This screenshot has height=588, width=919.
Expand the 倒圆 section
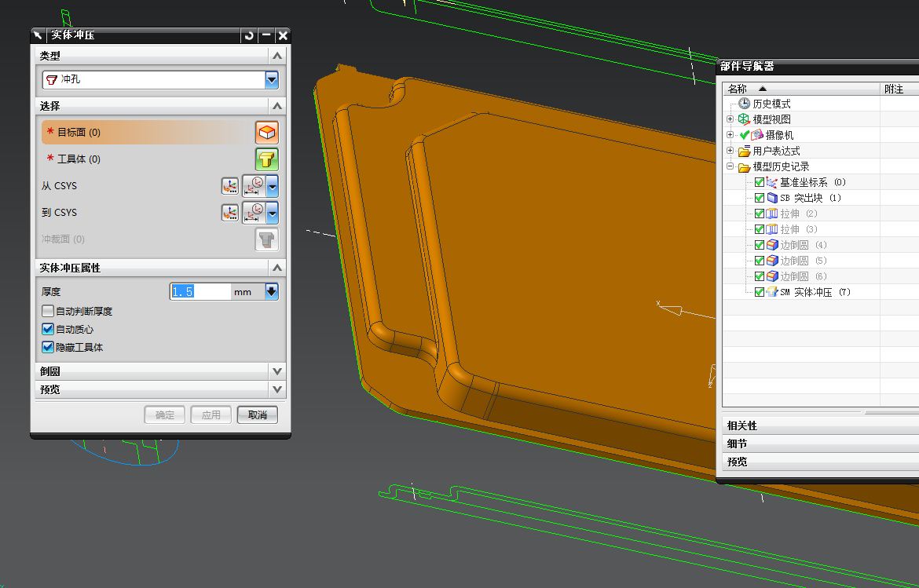click(x=277, y=371)
